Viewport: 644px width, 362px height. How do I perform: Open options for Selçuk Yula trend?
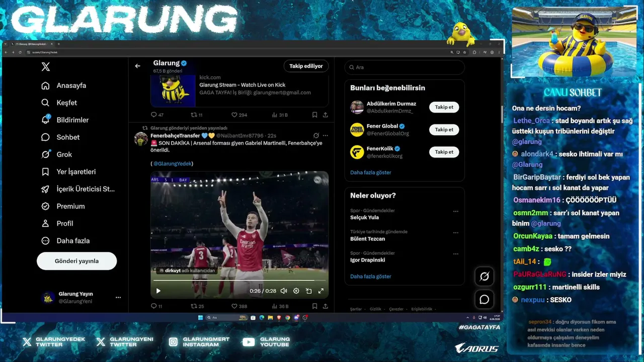(x=456, y=212)
